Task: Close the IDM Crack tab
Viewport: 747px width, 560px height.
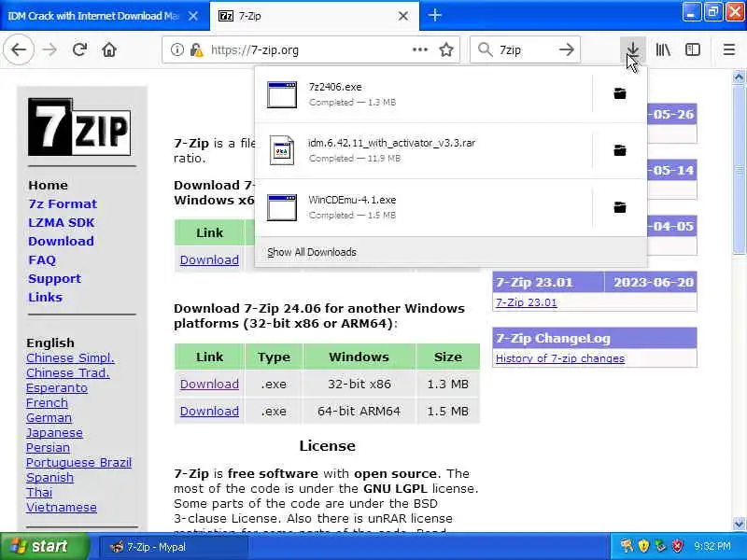Action: (x=193, y=16)
